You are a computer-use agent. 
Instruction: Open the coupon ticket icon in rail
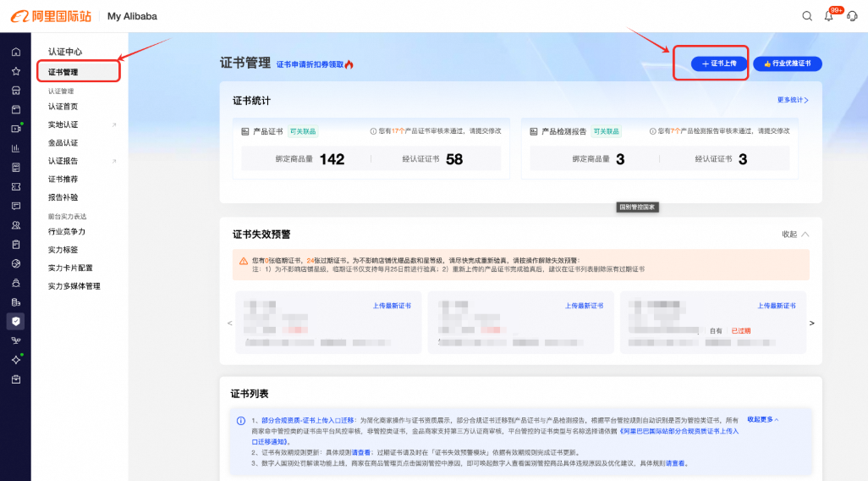(x=16, y=187)
